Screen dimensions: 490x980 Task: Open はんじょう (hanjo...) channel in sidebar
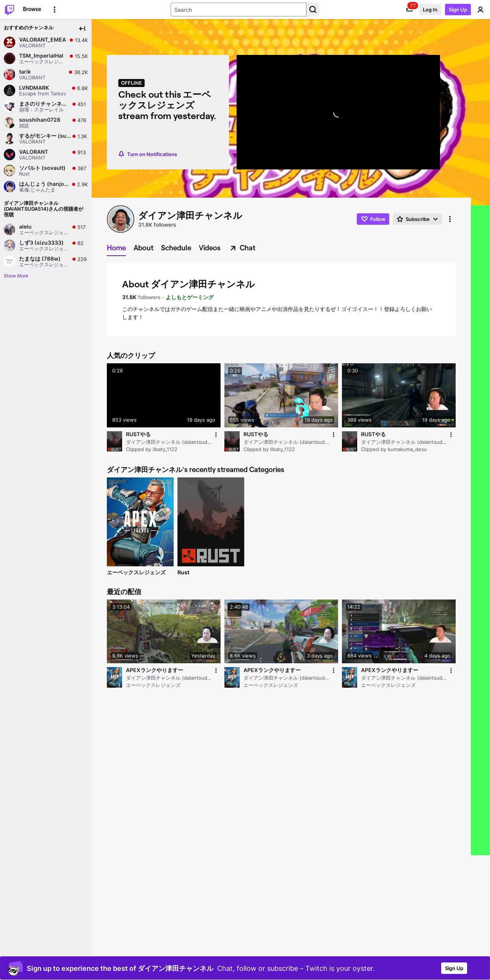click(x=46, y=187)
